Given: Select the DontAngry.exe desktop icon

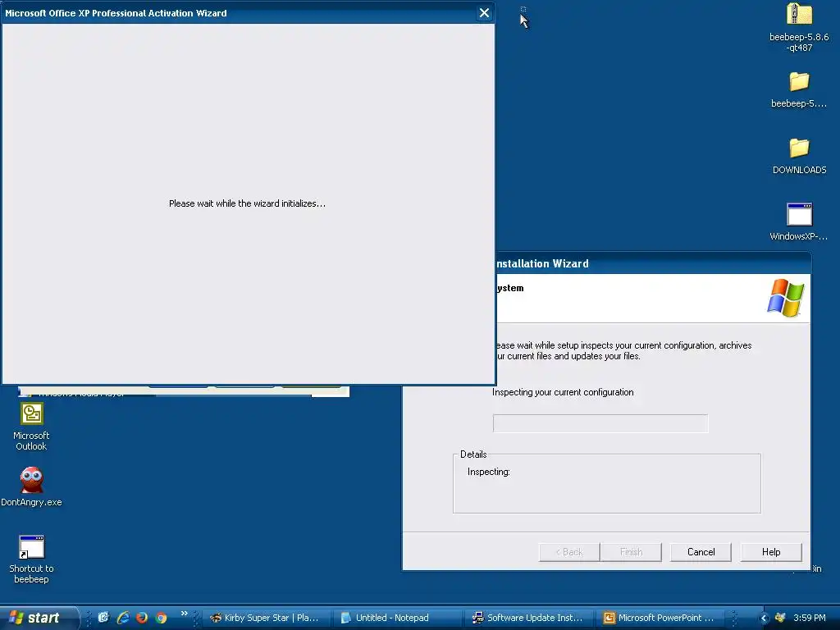Looking at the screenshot, I should click(32, 486).
